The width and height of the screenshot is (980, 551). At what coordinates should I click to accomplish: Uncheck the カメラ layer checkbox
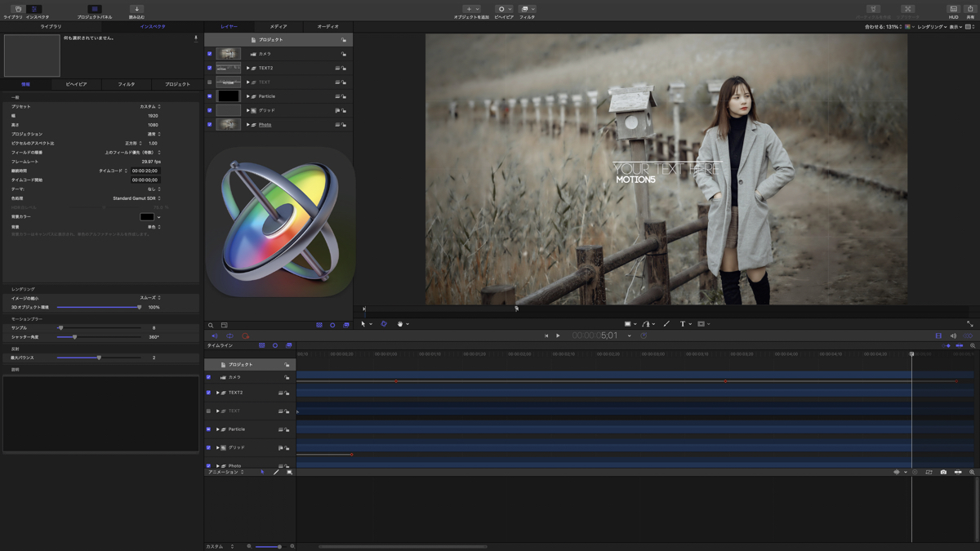pos(209,54)
